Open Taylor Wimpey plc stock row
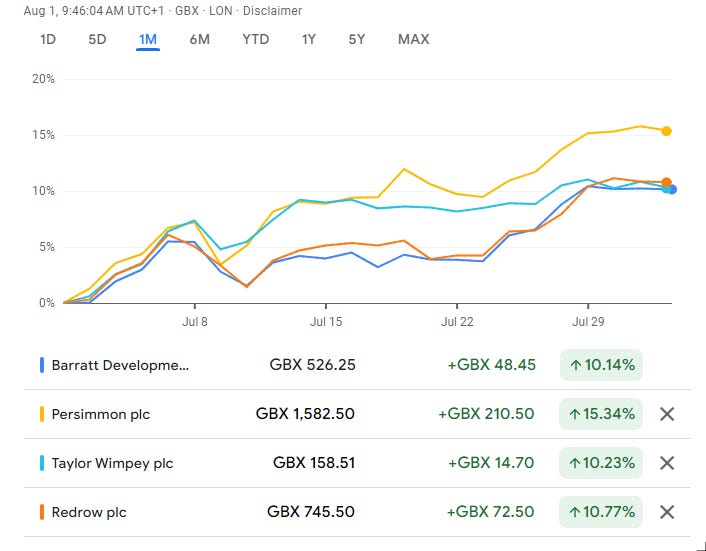Viewport: 706px width, 551px height. pyautogui.click(x=357, y=463)
